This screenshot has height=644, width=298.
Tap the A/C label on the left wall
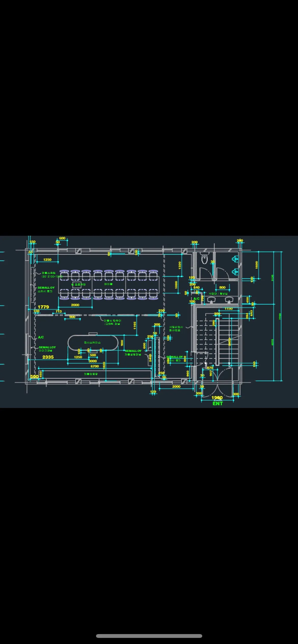41,337
